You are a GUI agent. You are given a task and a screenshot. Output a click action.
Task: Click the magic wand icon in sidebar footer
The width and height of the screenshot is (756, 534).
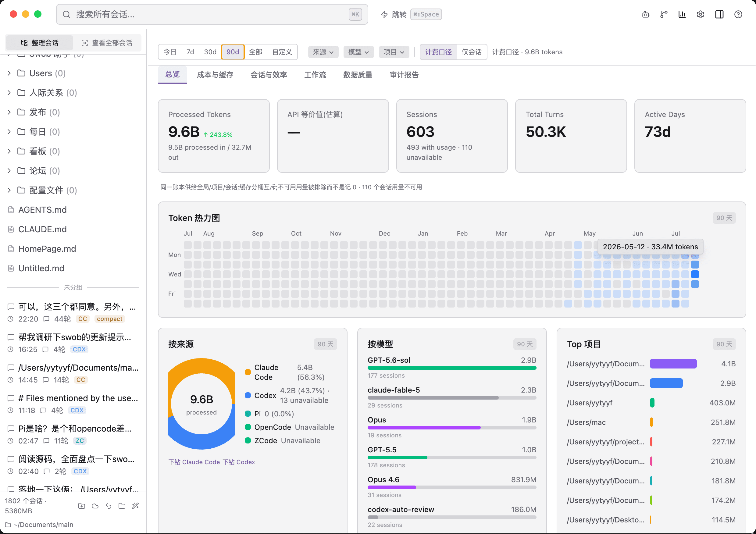point(135,506)
